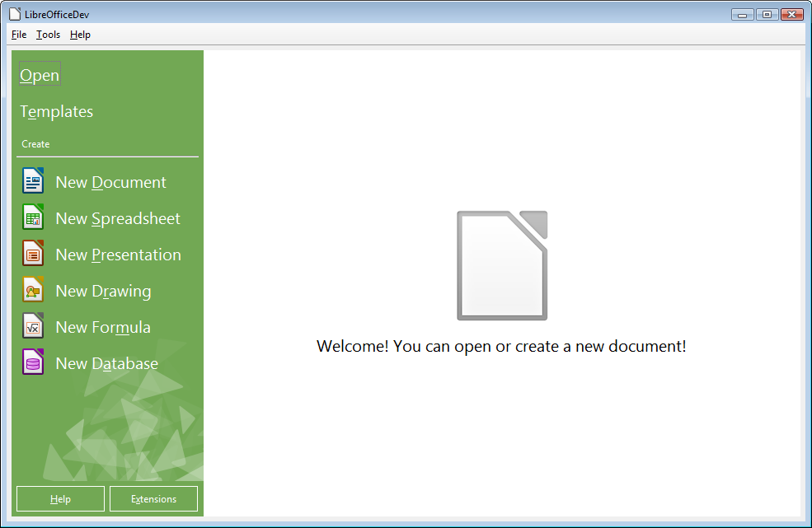Create a New Document
The height and width of the screenshot is (528, 812).
110,182
